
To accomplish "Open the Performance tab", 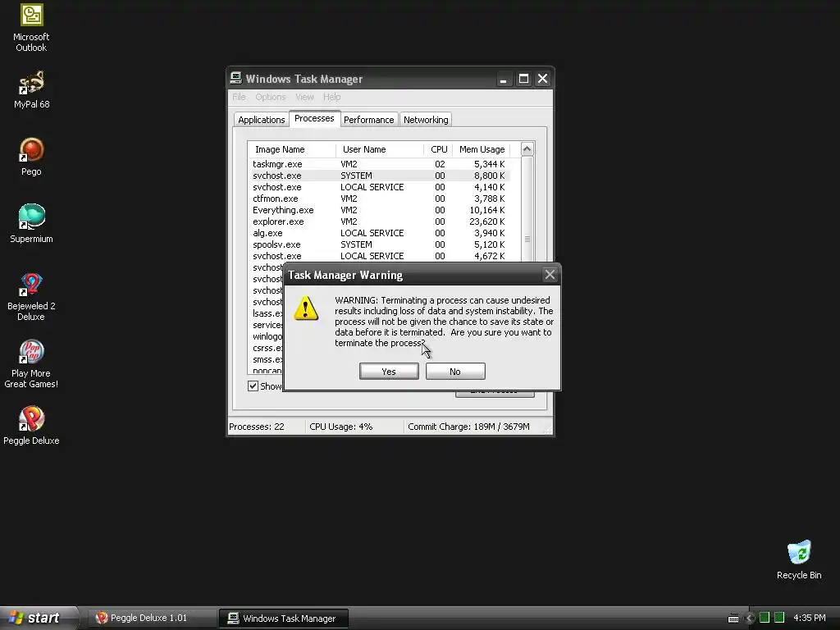I will [368, 120].
